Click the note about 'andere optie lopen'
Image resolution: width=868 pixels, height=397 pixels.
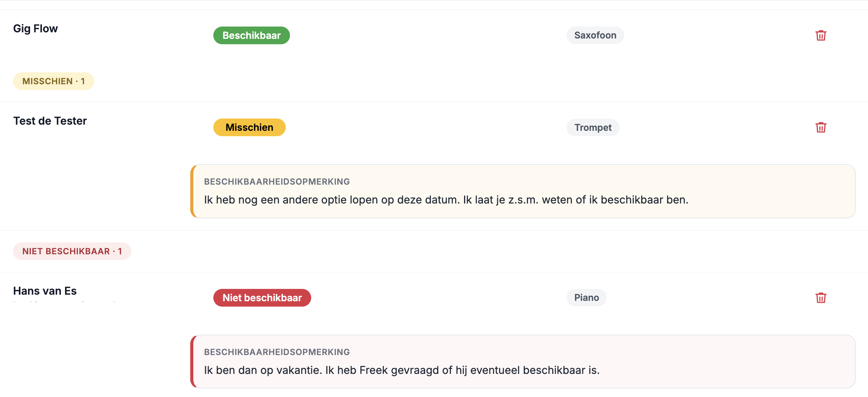pos(446,200)
